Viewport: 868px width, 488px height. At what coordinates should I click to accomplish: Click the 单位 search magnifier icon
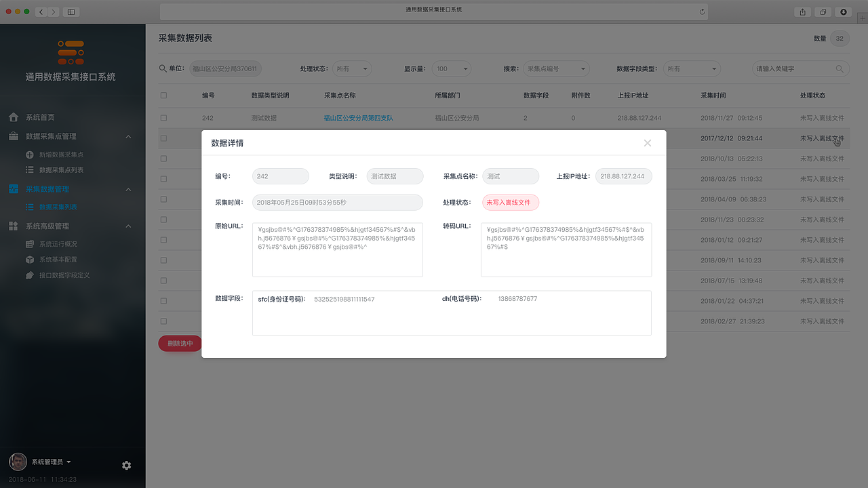[x=163, y=68]
